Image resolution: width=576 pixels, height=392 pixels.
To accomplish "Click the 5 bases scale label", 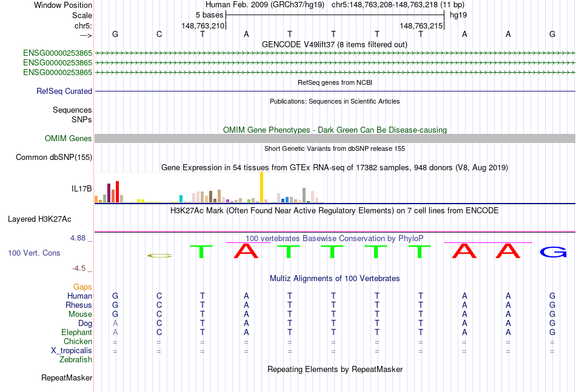I will [209, 15].
